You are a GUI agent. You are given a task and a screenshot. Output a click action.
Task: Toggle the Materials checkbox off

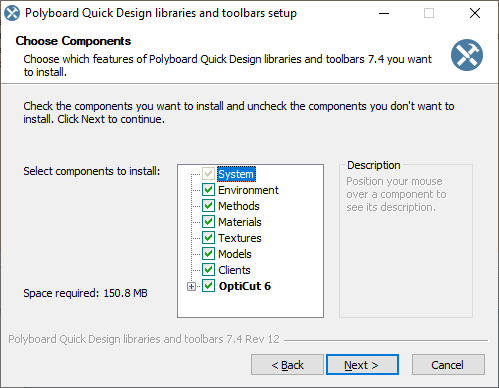click(x=208, y=222)
